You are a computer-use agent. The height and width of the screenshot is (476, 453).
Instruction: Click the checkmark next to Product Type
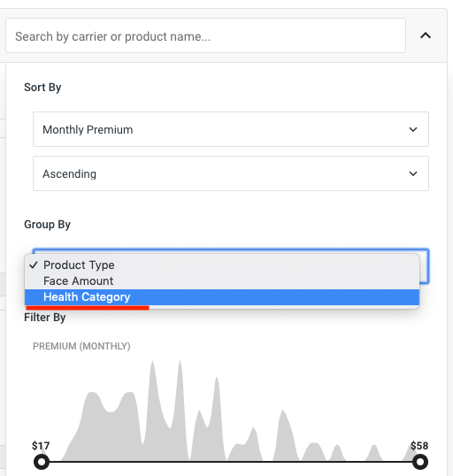click(x=34, y=265)
